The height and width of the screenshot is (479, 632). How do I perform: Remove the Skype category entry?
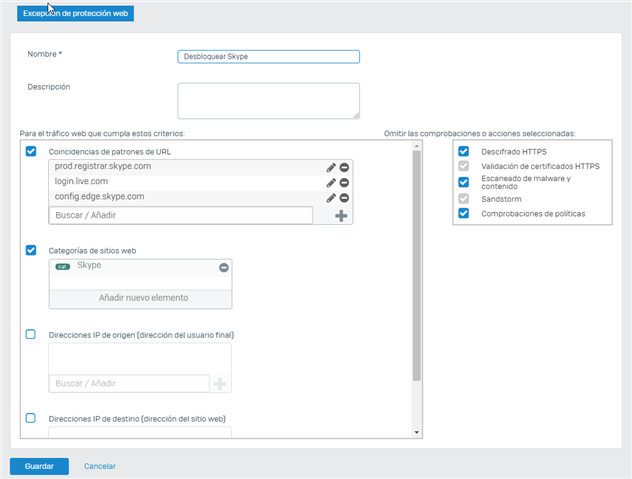[224, 268]
